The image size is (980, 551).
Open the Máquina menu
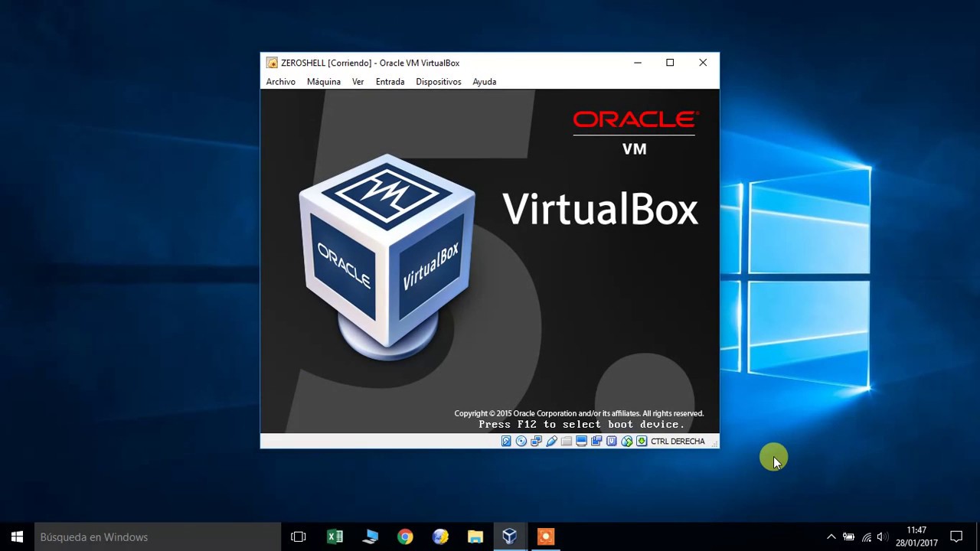click(x=324, y=82)
